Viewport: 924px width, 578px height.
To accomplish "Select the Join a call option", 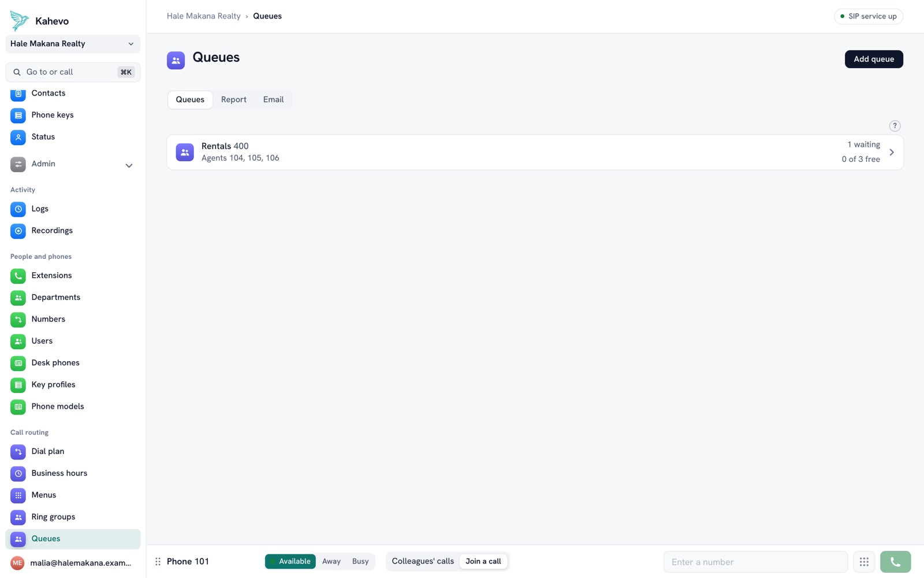I will point(483,561).
